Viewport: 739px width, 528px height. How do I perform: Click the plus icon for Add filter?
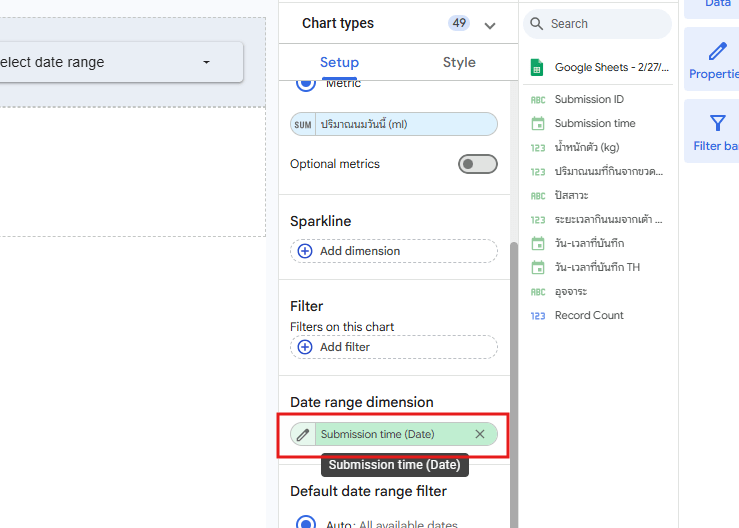pyautogui.click(x=305, y=347)
